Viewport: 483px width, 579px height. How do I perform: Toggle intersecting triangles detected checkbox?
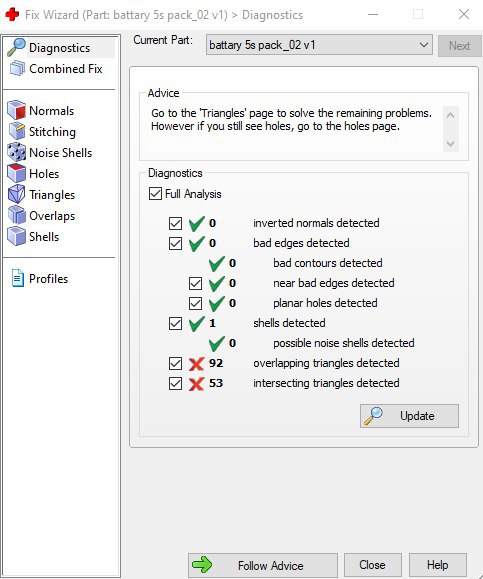(175, 383)
